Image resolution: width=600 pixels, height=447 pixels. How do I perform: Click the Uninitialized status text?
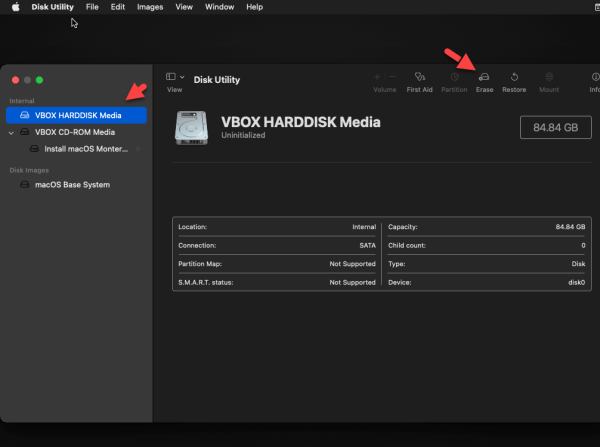[x=243, y=135]
